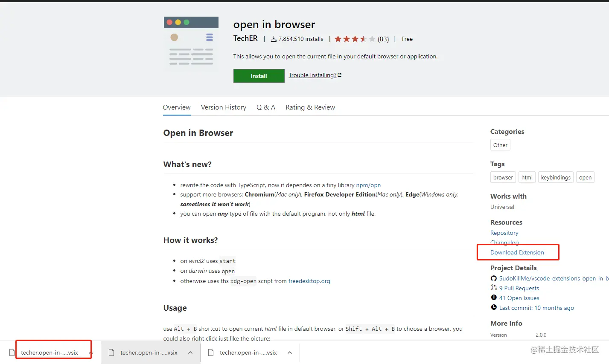Click the Free price label
Screen dimensions: 609x364
pos(407,39)
